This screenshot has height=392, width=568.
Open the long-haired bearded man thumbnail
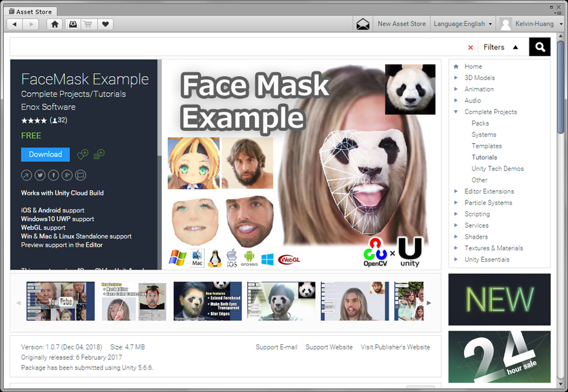(354, 301)
